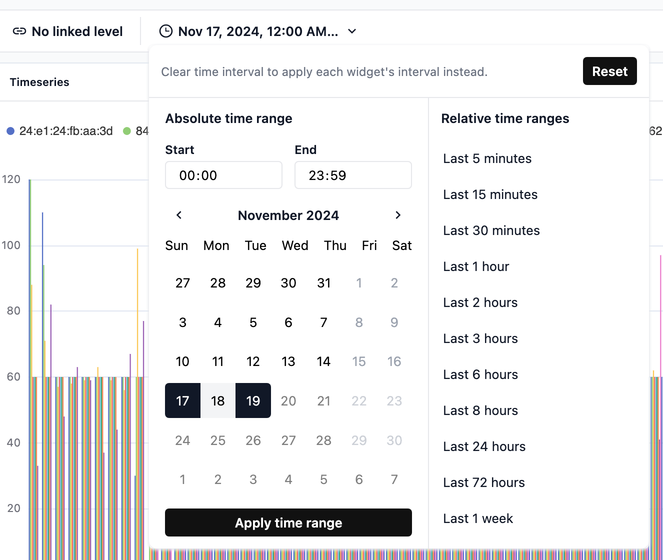Select November 13 in the calendar
663x560 pixels.
[288, 361]
